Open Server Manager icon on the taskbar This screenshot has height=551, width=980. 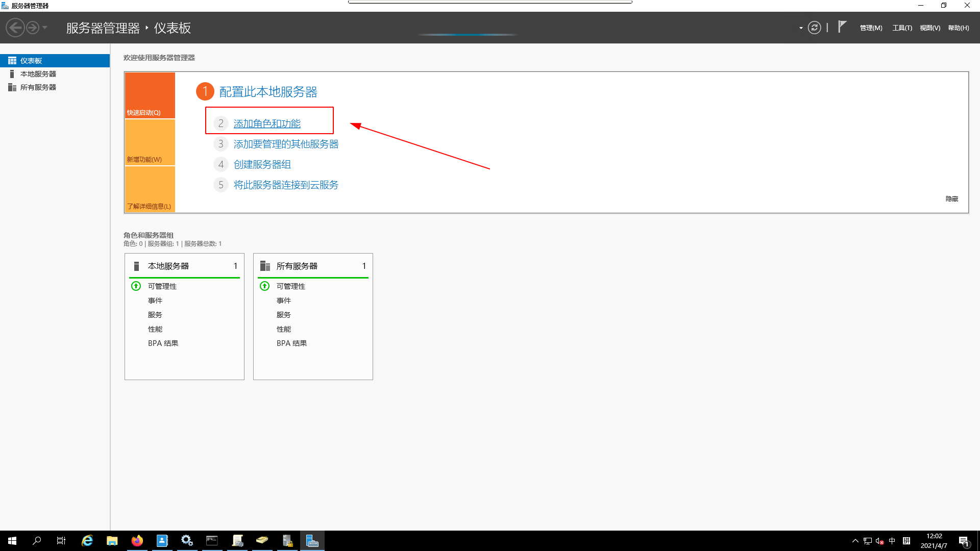(x=312, y=540)
